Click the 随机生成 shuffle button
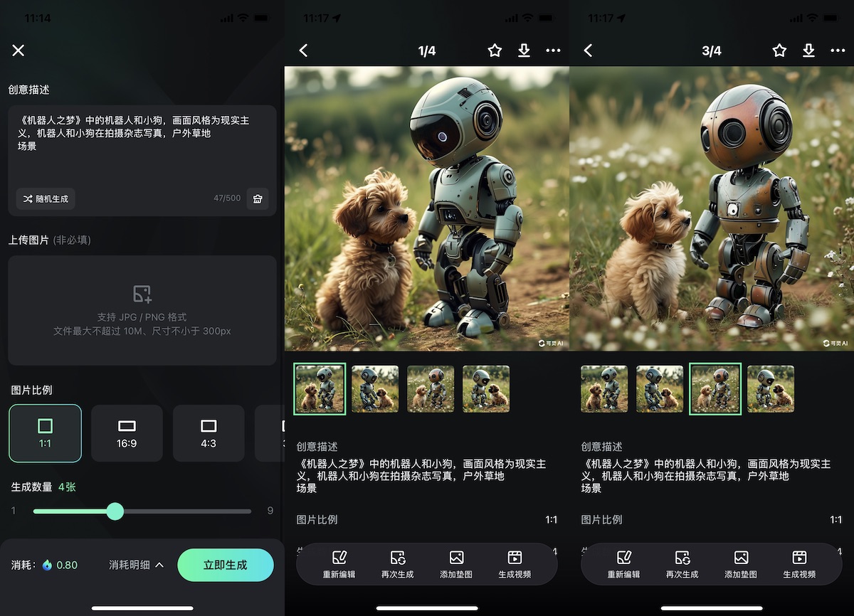 coord(46,199)
